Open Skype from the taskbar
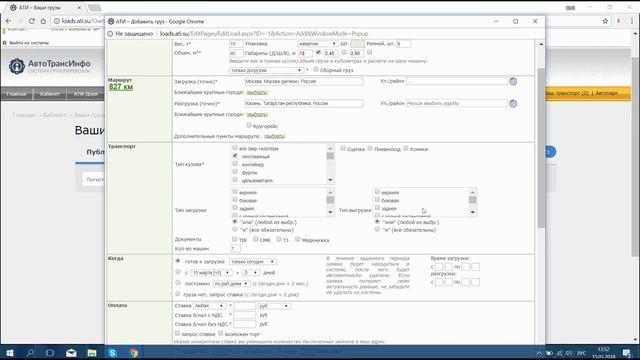 click(x=113, y=353)
